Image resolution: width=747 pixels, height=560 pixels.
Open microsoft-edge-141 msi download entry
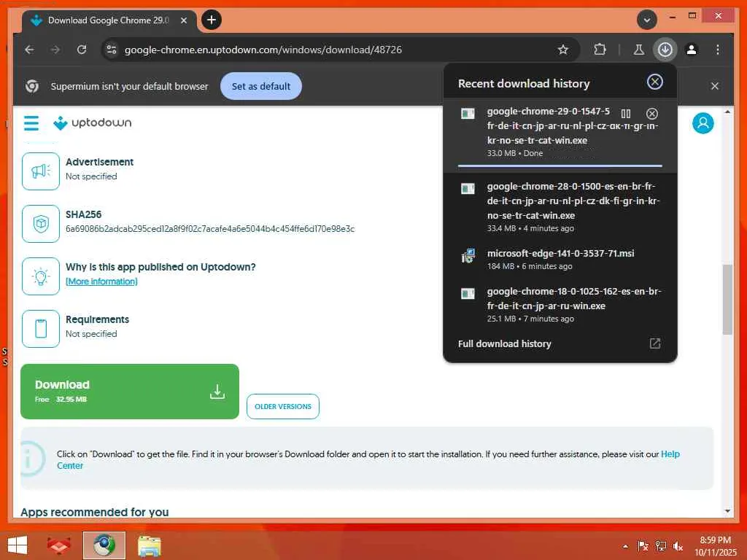coord(560,259)
